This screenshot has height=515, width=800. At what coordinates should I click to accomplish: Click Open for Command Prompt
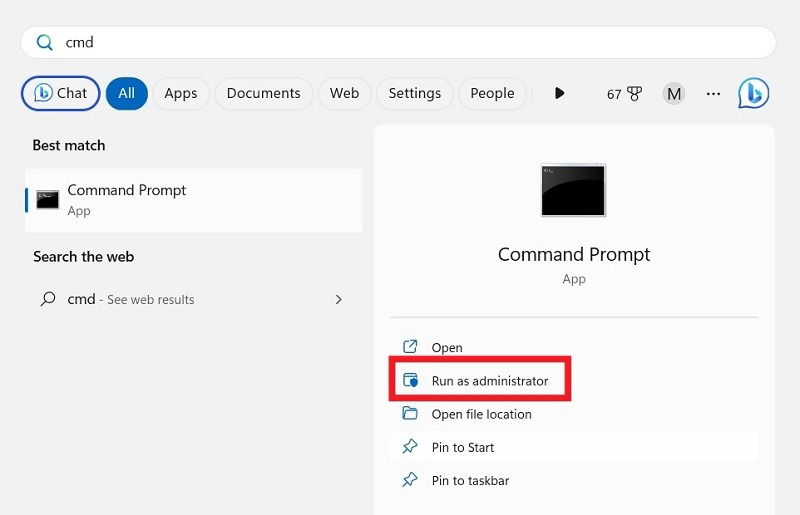pyautogui.click(x=574, y=348)
